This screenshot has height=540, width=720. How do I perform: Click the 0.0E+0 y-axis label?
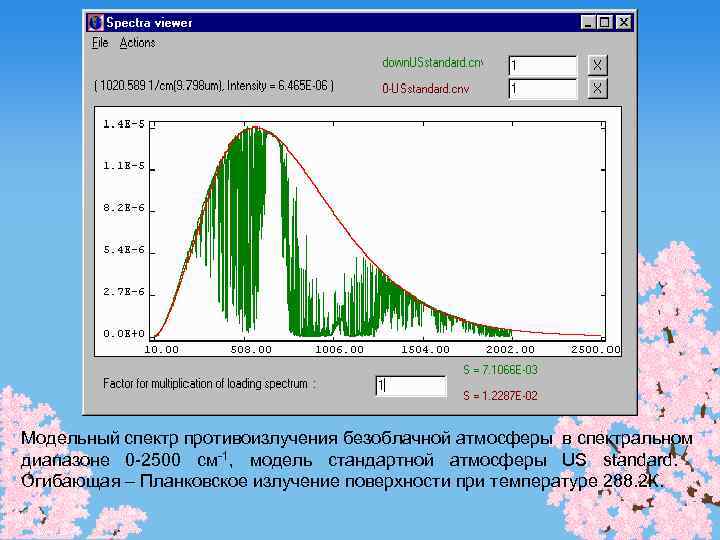(x=124, y=334)
